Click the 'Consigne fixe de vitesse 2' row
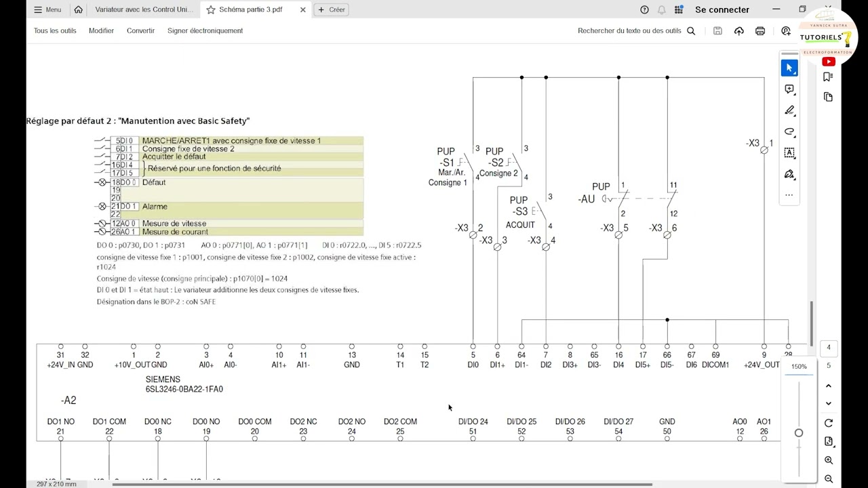 click(237, 149)
